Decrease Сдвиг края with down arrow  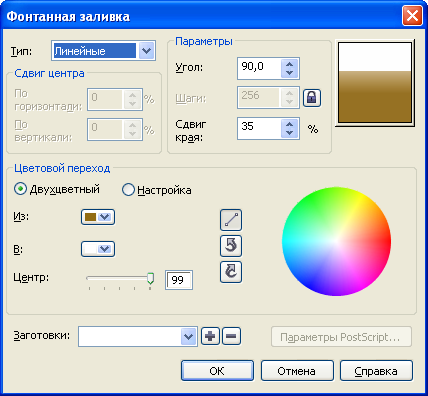(289, 133)
